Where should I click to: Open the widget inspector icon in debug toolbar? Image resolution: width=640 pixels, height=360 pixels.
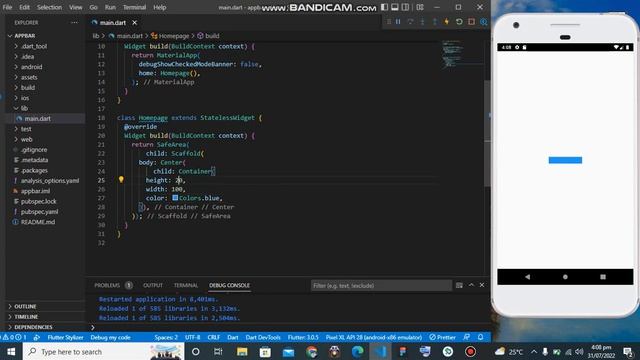484,22
